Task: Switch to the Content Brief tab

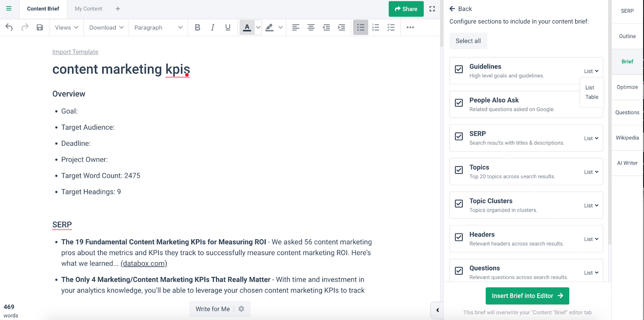Action: tap(43, 8)
